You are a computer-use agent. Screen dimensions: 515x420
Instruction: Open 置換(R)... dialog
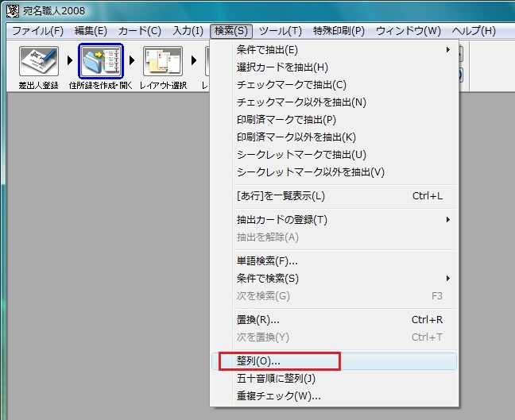click(334, 320)
